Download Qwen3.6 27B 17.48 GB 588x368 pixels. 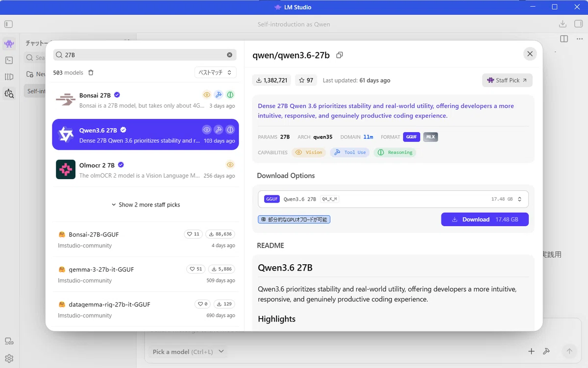pyautogui.click(x=485, y=219)
